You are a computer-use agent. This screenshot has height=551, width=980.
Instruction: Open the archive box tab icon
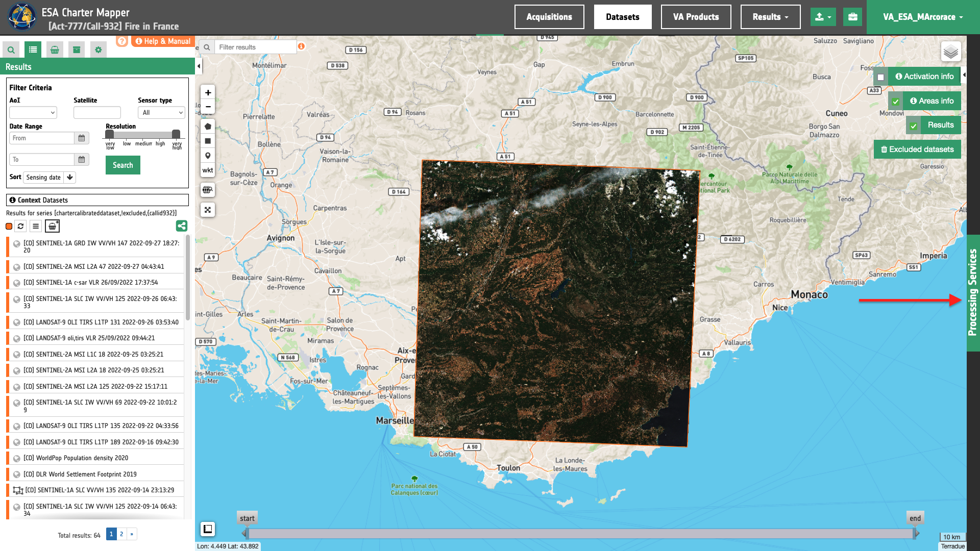[77, 49]
